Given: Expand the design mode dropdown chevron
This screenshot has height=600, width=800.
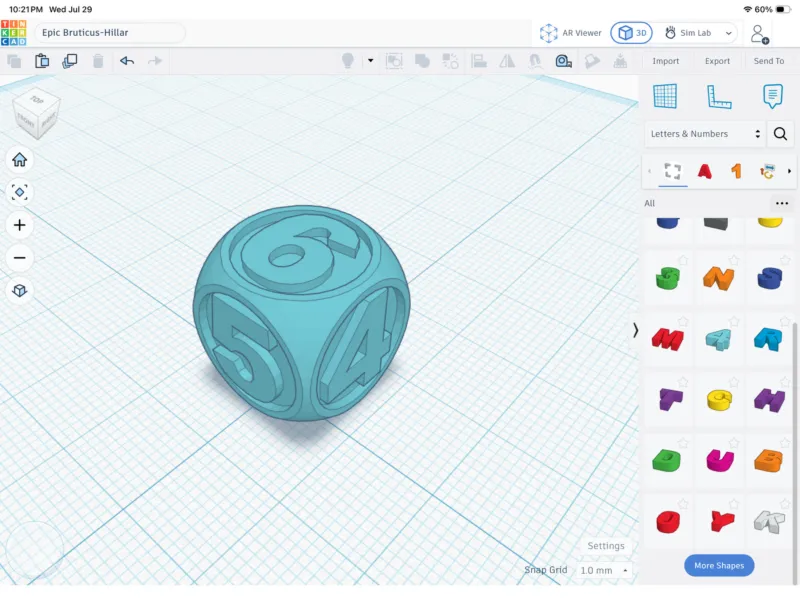Looking at the screenshot, I should coord(729,33).
